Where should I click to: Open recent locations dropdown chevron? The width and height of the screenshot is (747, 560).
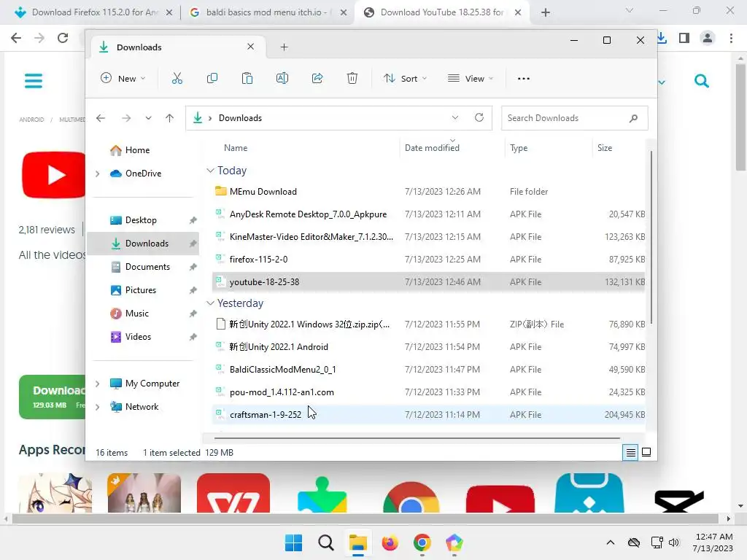coord(148,118)
